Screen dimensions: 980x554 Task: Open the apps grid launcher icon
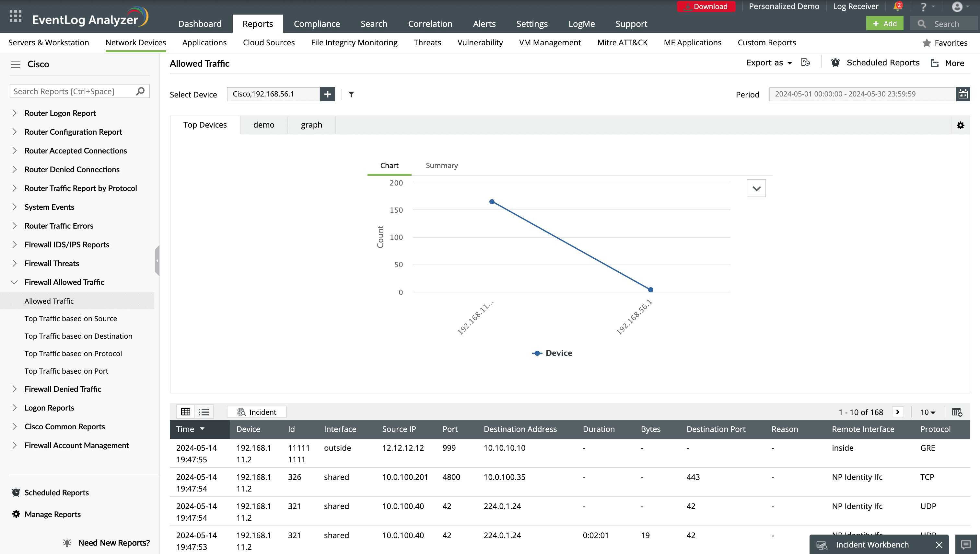pyautogui.click(x=15, y=16)
